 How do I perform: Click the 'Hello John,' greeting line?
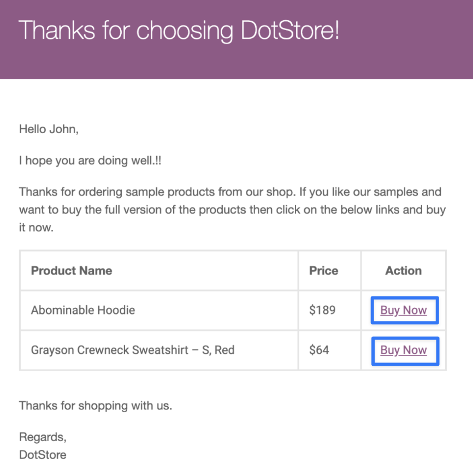click(49, 129)
